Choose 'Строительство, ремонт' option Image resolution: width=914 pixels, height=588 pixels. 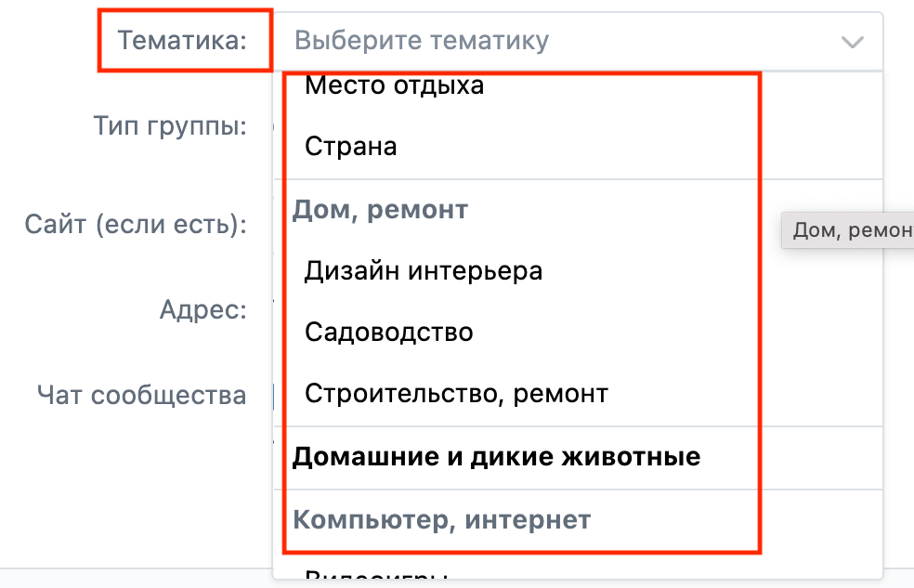coord(456,394)
